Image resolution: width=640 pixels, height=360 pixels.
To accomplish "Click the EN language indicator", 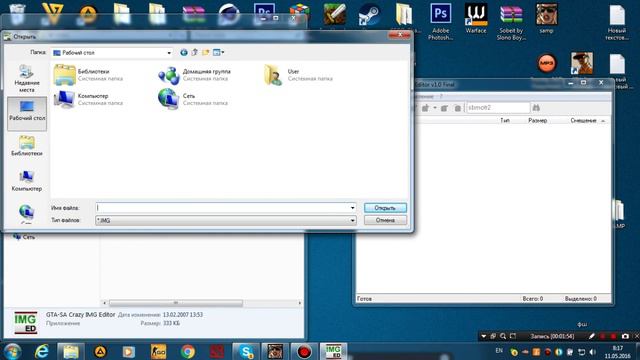I will click(x=499, y=351).
